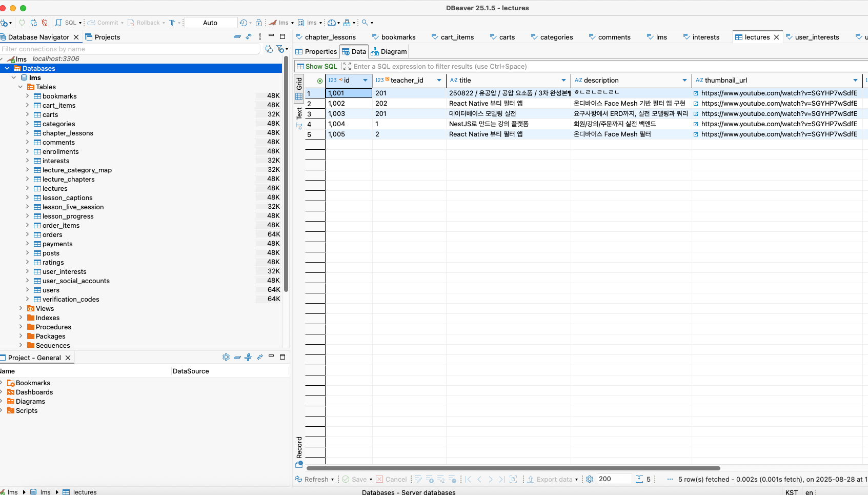868x495 pixels.
Task: Expand the lectures table tree node
Action: click(28, 188)
